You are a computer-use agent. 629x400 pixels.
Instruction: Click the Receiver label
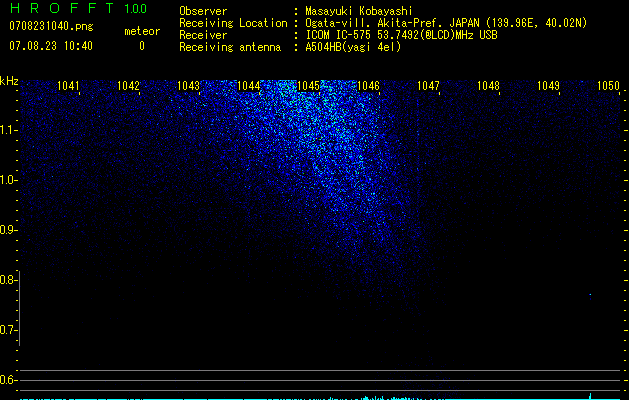(203, 35)
